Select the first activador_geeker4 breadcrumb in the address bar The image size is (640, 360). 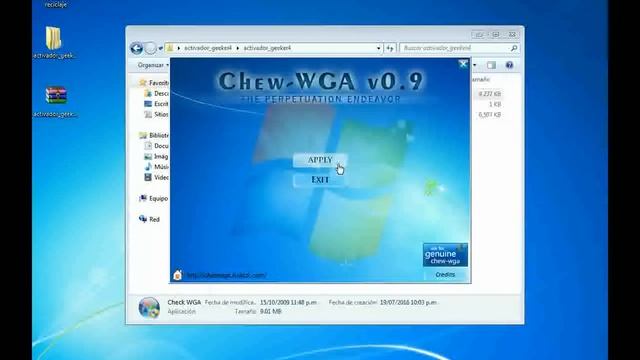pos(208,48)
